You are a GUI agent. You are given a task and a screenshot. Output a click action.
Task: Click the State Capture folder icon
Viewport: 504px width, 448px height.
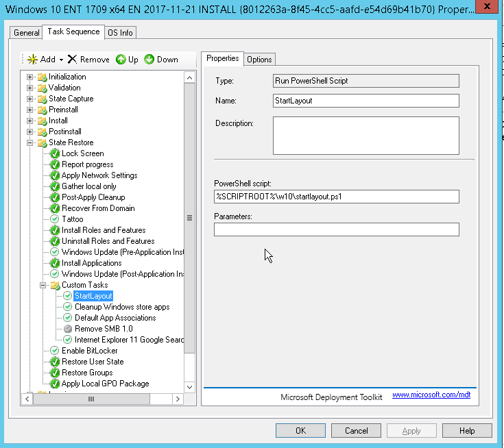click(x=42, y=99)
